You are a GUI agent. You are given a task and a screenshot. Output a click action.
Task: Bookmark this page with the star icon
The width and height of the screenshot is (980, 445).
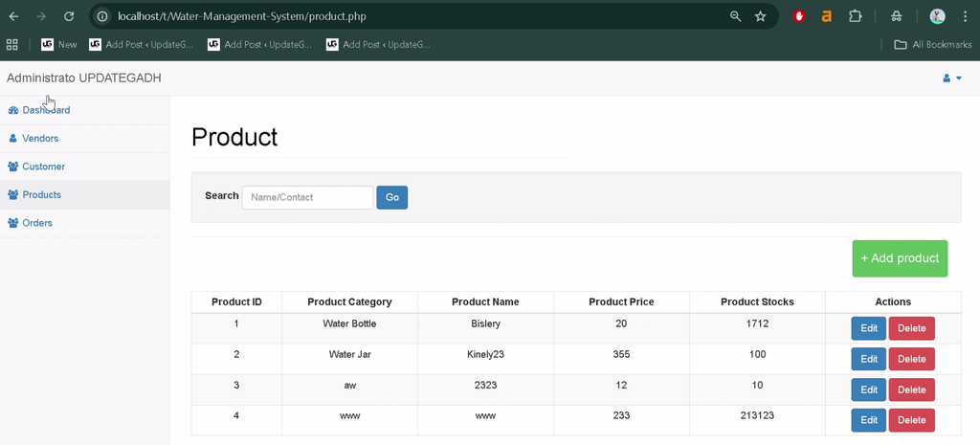point(761,17)
